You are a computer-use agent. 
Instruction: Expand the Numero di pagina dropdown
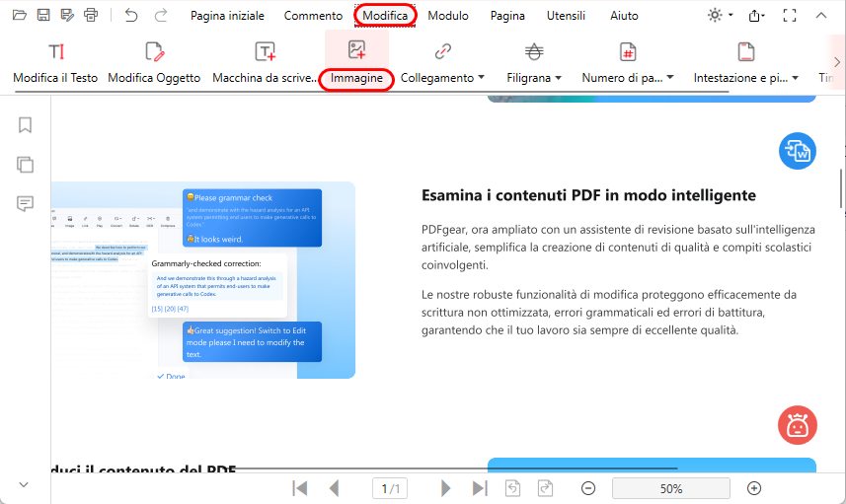point(670,78)
